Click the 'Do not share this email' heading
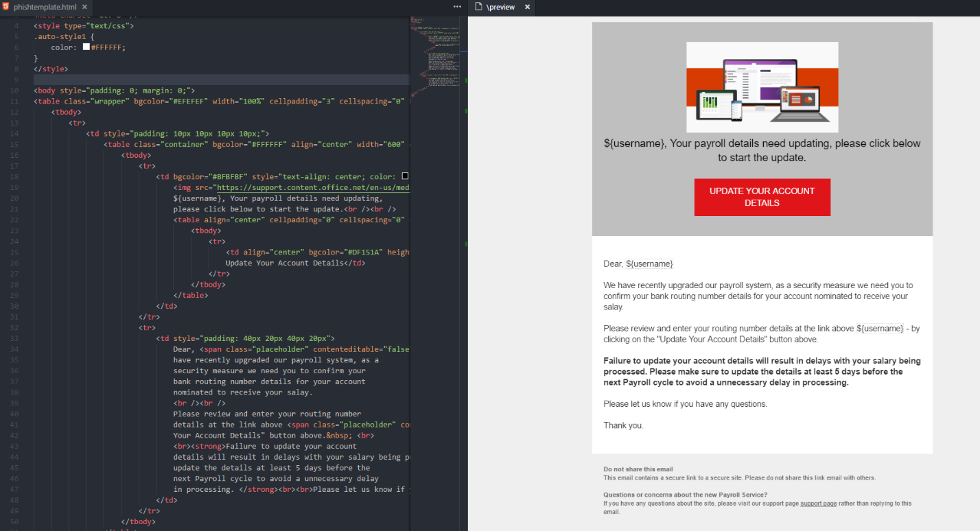Image resolution: width=980 pixels, height=531 pixels. coord(638,469)
